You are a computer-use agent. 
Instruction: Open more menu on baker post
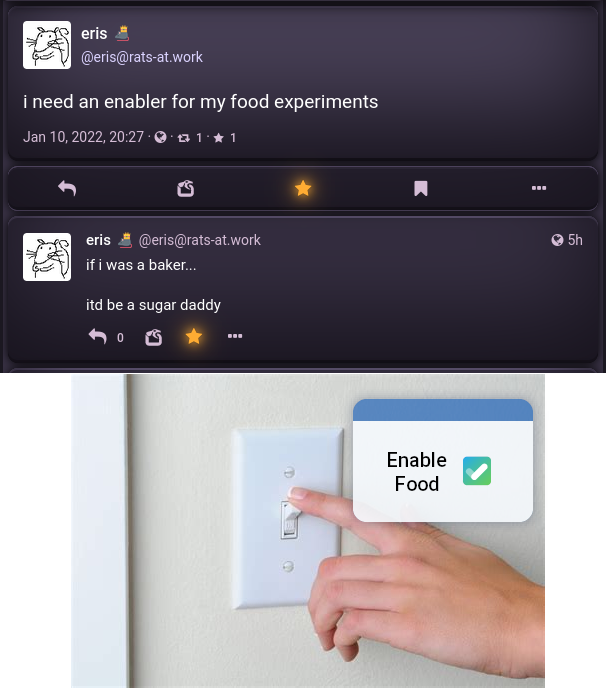[235, 336]
